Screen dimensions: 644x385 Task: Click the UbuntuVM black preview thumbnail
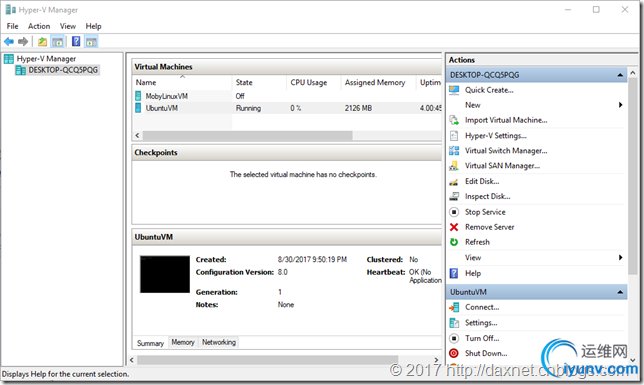coord(165,274)
